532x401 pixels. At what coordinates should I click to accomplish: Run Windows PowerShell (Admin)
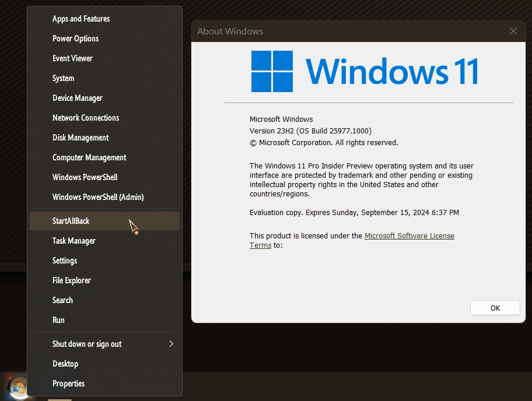104,197
